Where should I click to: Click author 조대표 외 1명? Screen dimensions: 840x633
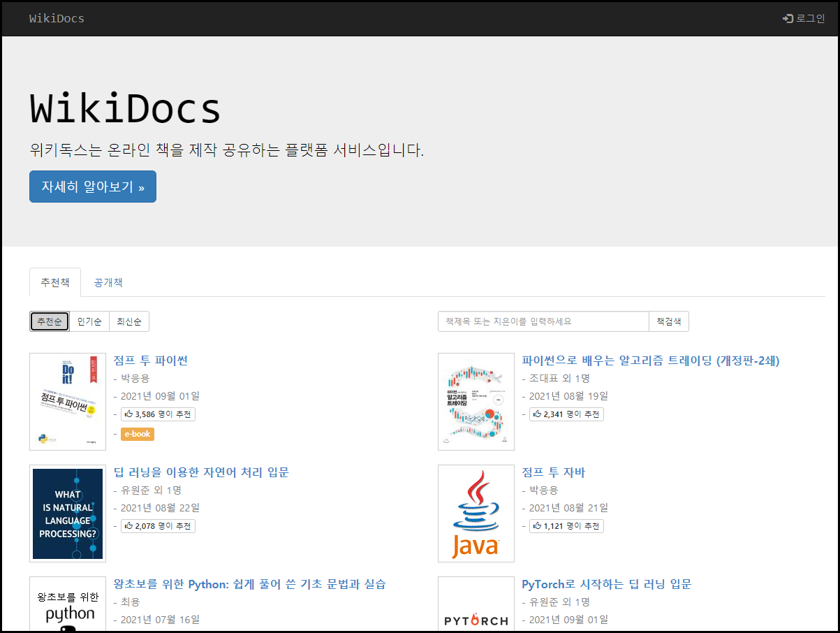click(x=560, y=378)
